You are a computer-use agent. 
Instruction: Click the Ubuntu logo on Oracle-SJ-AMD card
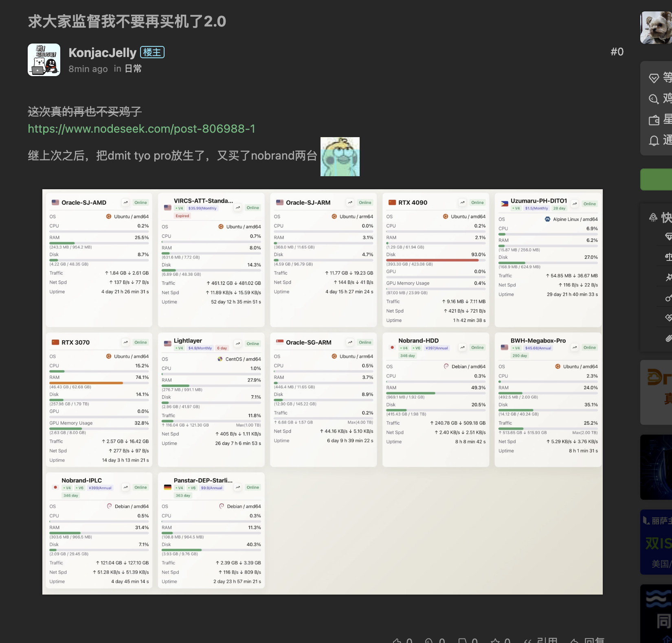coord(109,217)
